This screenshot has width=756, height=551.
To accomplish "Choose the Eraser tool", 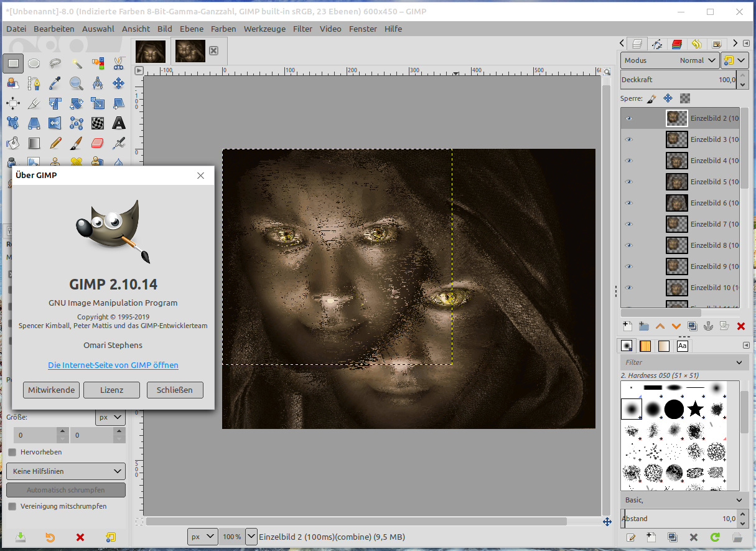I will [x=98, y=143].
